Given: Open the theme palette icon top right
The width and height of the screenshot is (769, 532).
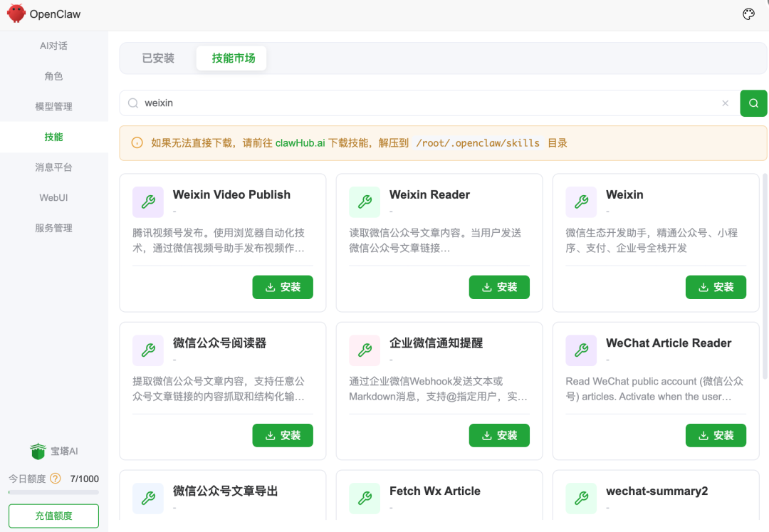Looking at the screenshot, I should 748,14.
